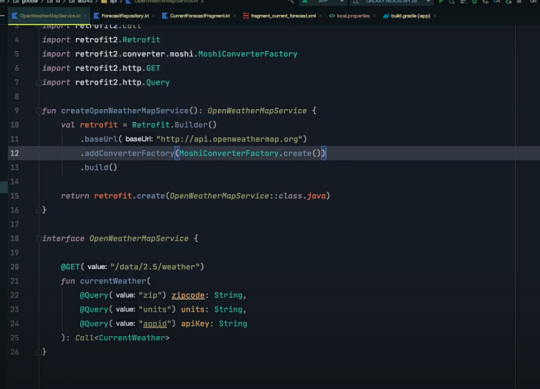Close the fragment_current_forecast.xml tab
Screen dimensions: 540x389
320,16
